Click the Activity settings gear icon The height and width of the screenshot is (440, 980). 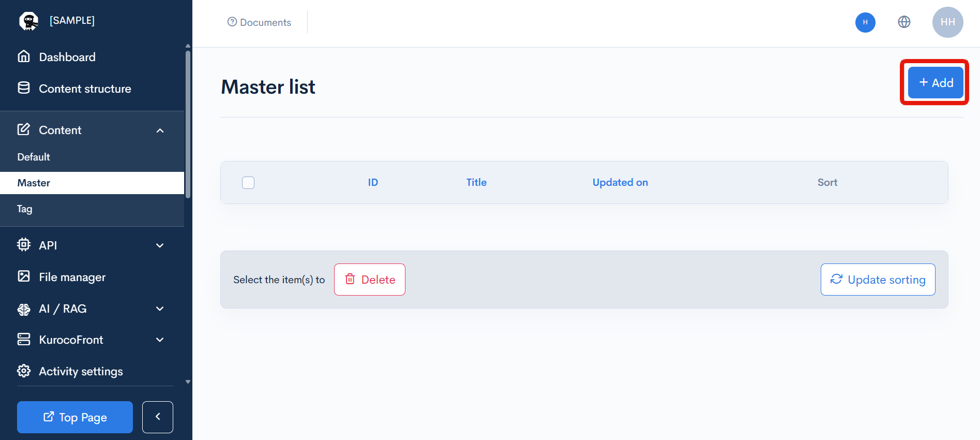tap(24, 371)
